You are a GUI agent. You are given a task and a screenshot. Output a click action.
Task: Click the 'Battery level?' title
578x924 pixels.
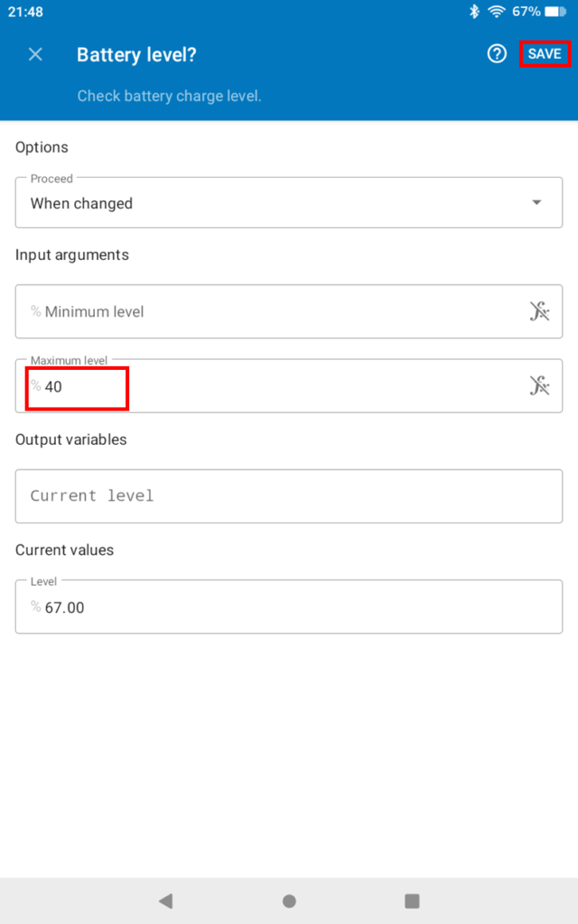136,54
